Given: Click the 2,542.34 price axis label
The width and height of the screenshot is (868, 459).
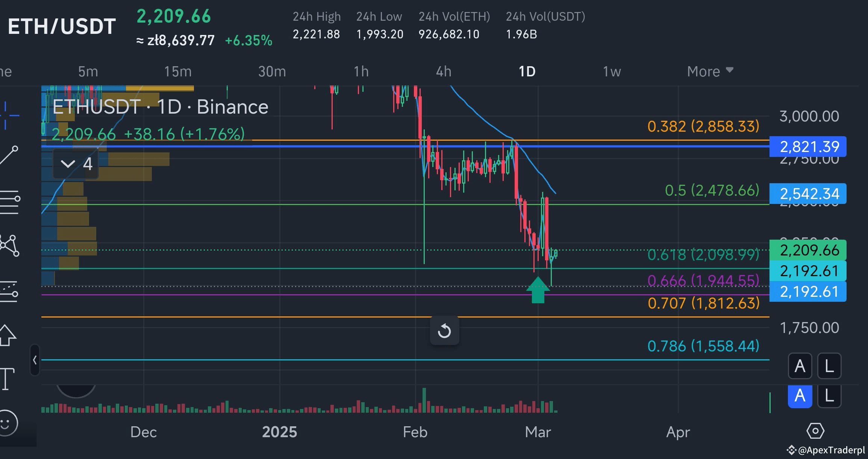Looking at the screenshot, I should pos(808,194).
